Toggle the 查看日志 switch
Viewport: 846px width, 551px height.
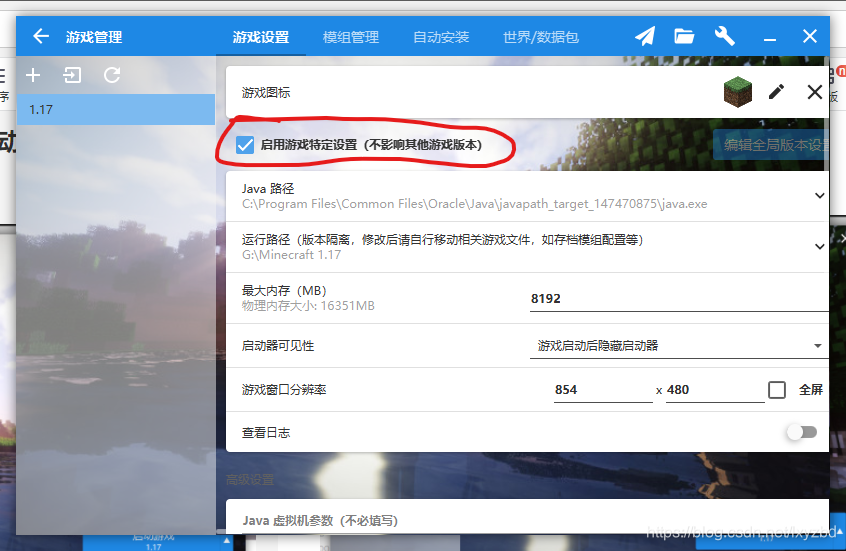click(x=802, y=432)
